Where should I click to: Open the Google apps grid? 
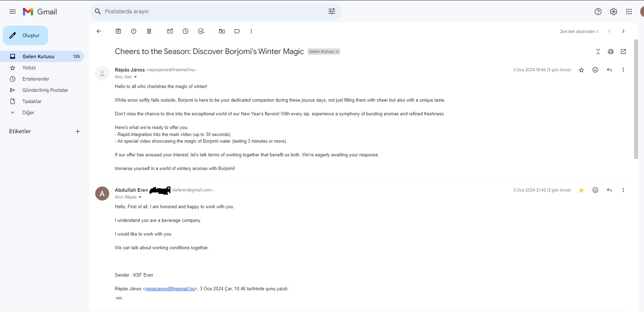pyautogui.click(x=629, y=12)
